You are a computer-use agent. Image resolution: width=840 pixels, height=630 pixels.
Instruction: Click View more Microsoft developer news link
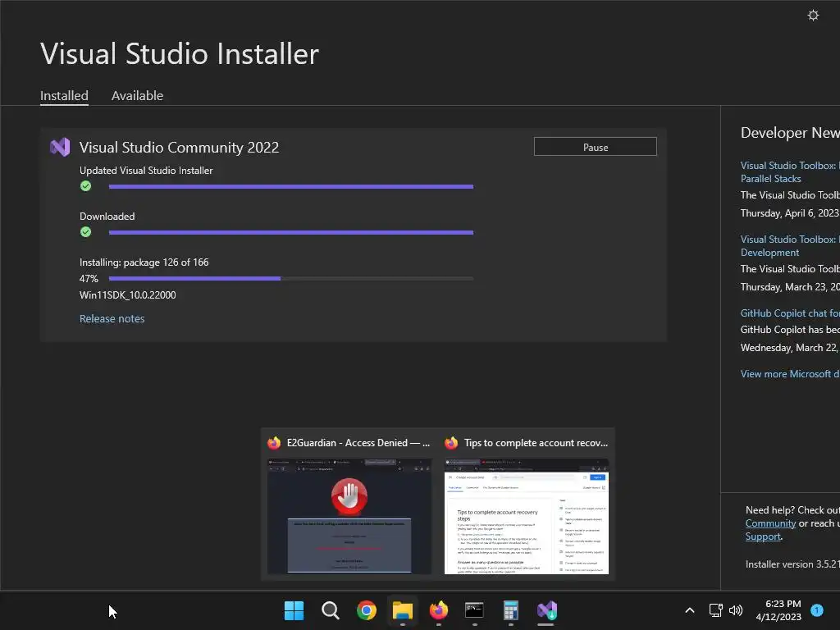(x=790, y=374)
